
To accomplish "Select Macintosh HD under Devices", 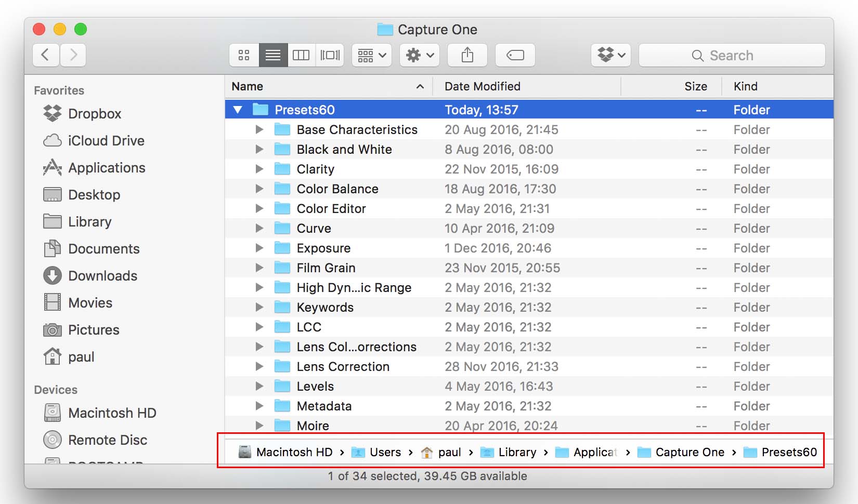I will 100,413.
